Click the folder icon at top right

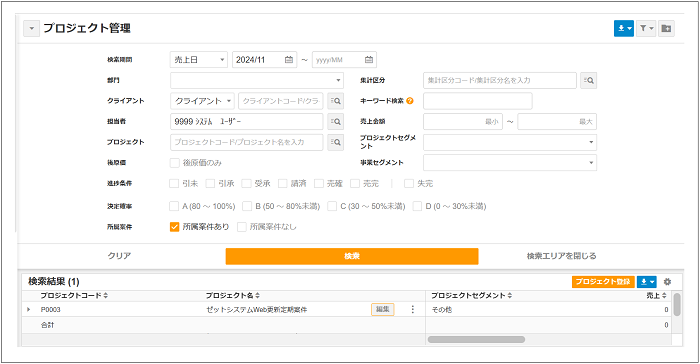[666, 28]
